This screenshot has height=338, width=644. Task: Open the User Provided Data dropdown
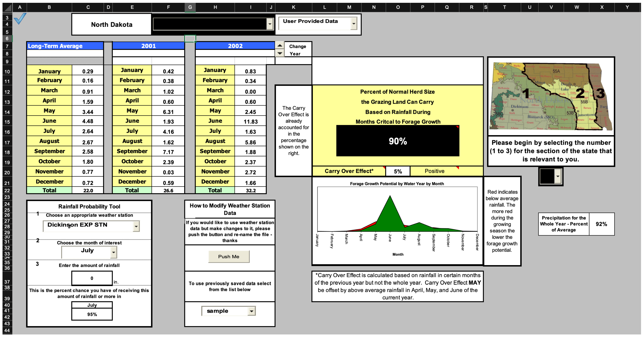(354, 24)
